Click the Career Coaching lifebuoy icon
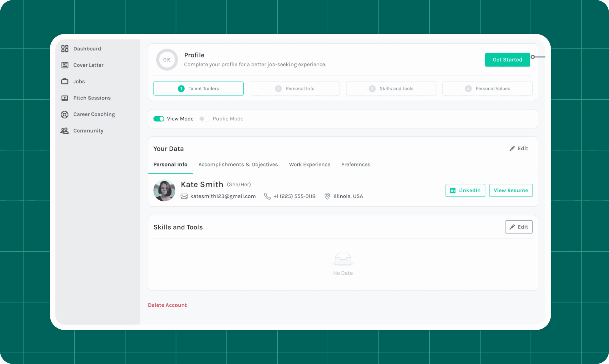 click(x=64, y=115)
